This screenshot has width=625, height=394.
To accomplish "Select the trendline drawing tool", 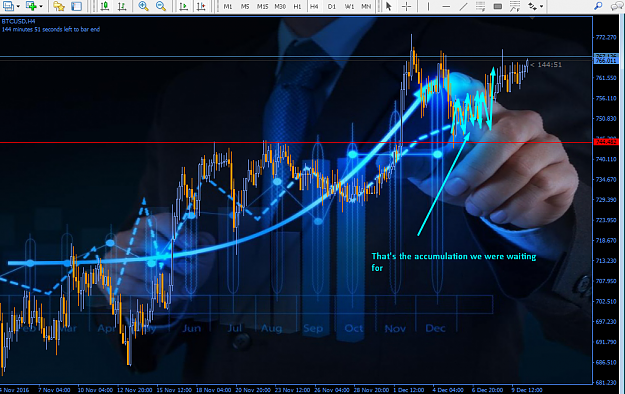I will (x=463, y=6).
